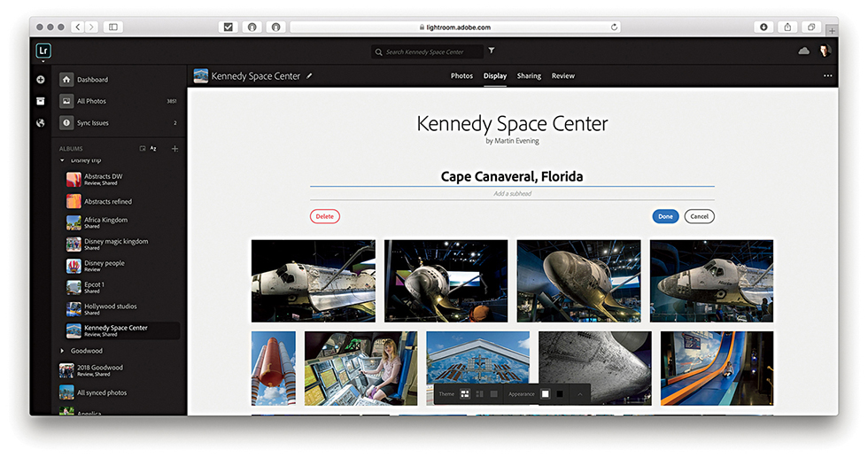Click the A-Z sort albums icon
Image resolution: width=868 pixels, height=458 pixels.
coord(153,149)
